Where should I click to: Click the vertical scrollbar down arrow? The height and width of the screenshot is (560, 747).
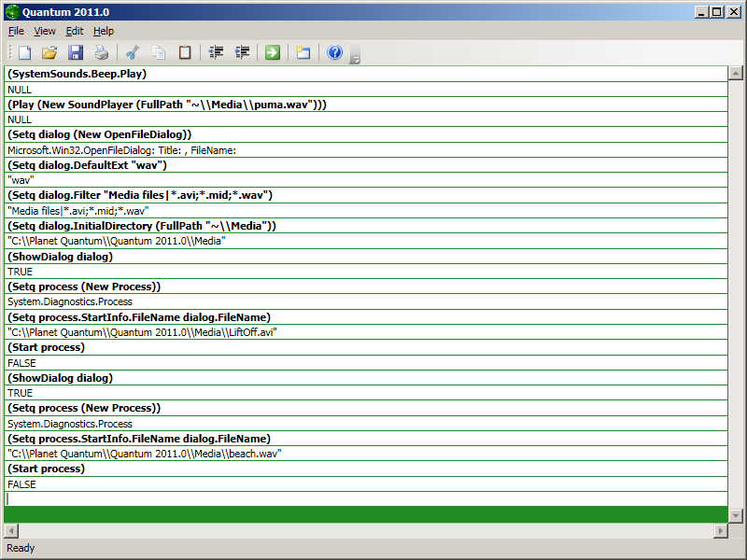736,516
